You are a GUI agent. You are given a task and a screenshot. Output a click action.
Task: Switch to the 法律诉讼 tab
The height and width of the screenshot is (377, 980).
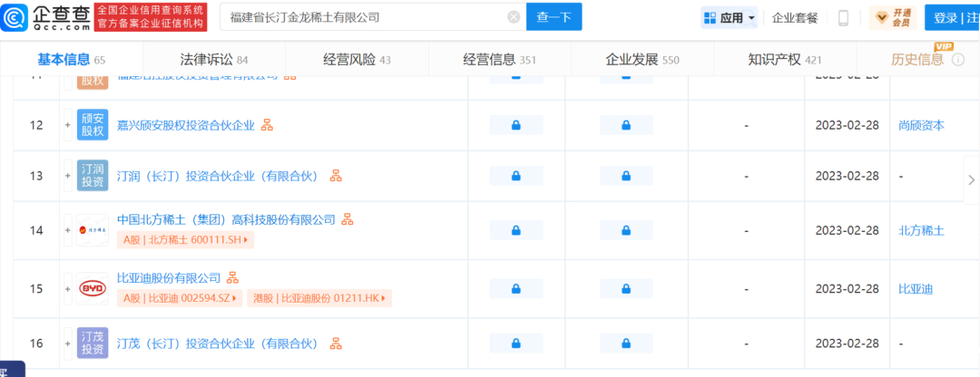click(214, 60)
